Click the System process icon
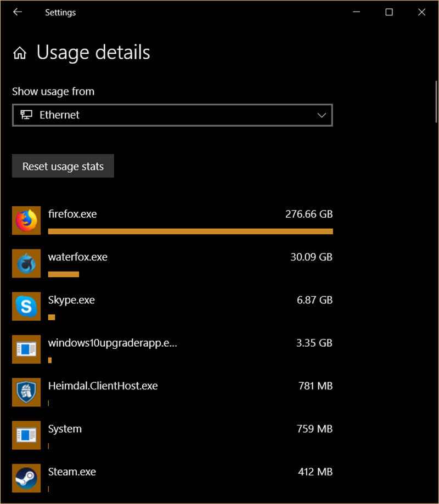 [26, 435]
